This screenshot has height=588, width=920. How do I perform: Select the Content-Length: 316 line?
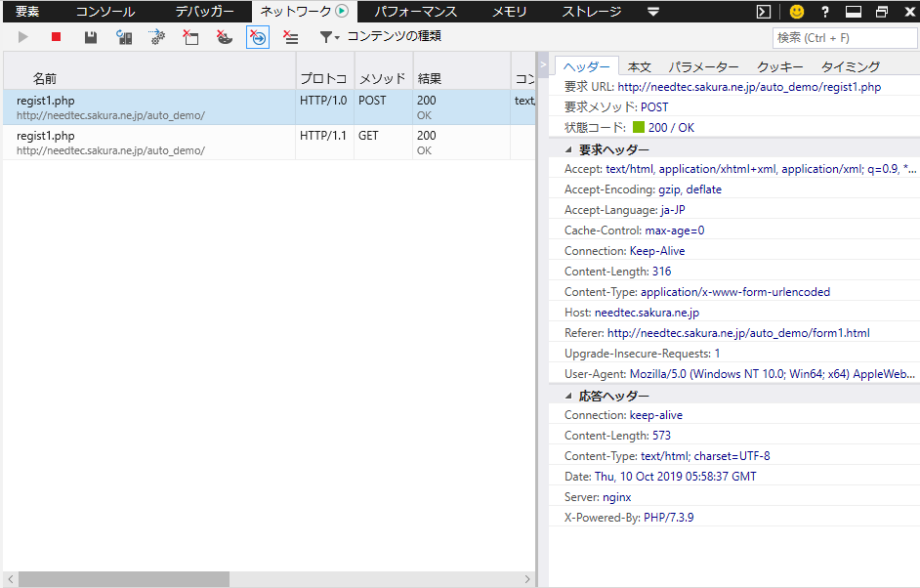pyautogui.click(x=734, y=272)
